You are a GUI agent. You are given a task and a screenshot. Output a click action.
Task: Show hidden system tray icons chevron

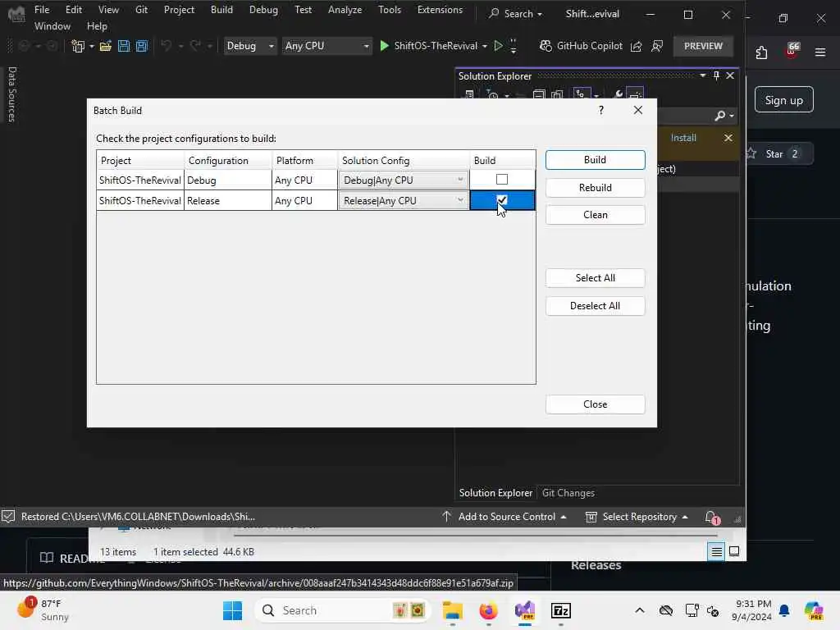tap(640, 610)
